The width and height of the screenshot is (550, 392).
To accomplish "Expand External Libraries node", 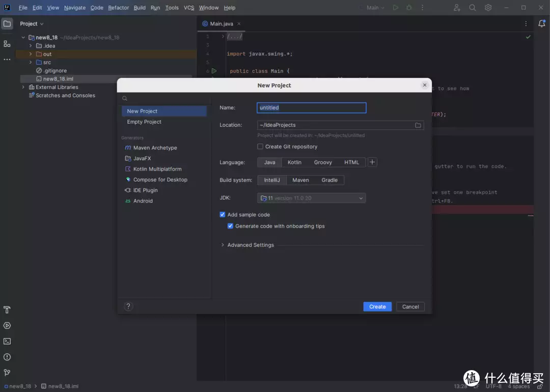I will coord(23,87).
